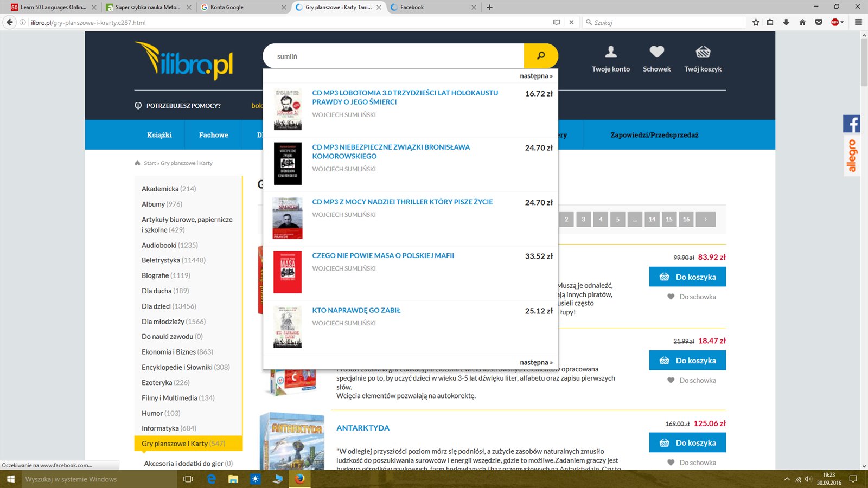Open Kto naprawdę go zabił suggestion
This screenshot has height=488, width=868.
pyautogui.click(x=356, y=310)
